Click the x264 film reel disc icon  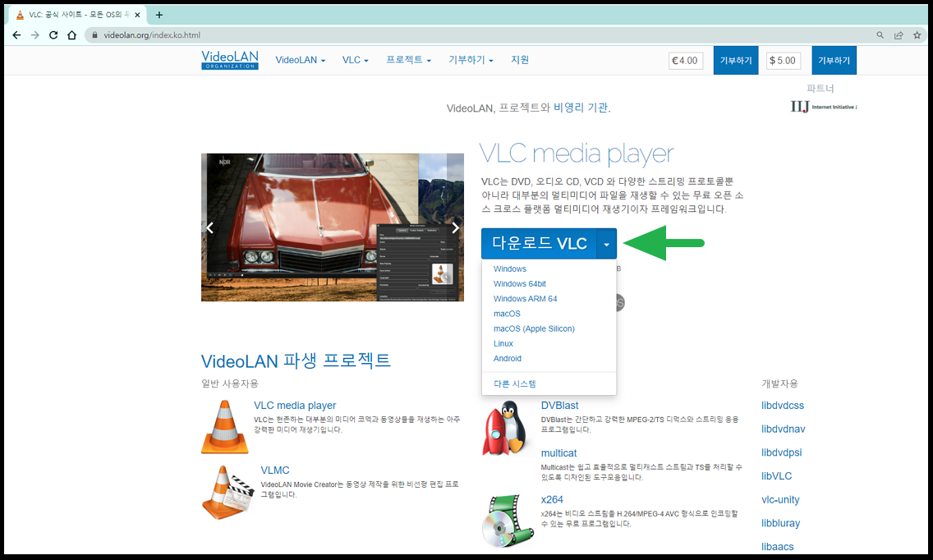click(508, 521)
